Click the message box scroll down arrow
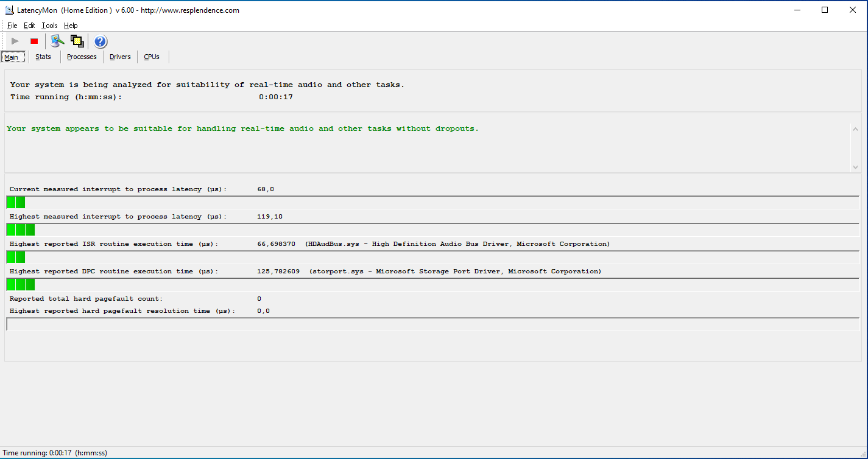The width and height of the screenshot is (868, 459). [855, 166]
